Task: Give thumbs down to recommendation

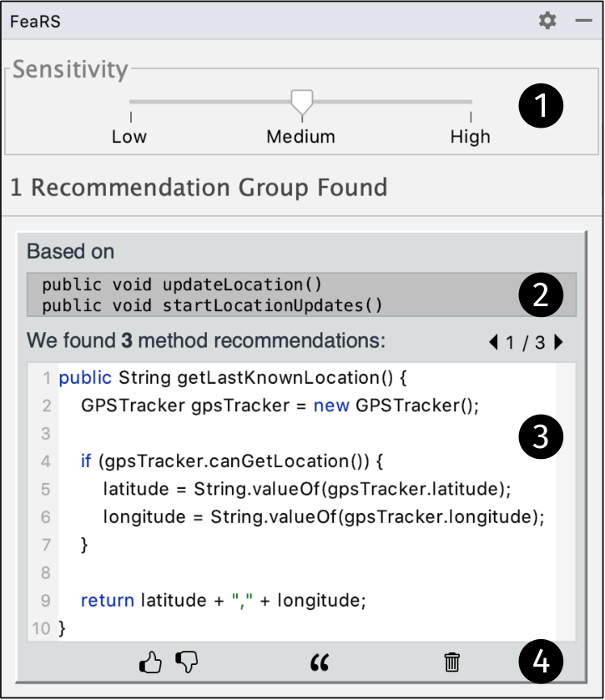Action: click(187, 662)
